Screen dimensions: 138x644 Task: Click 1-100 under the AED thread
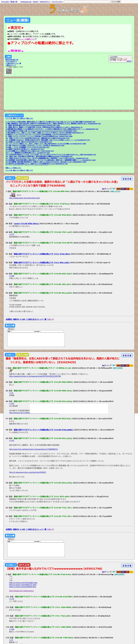click(x=22, y=529)
